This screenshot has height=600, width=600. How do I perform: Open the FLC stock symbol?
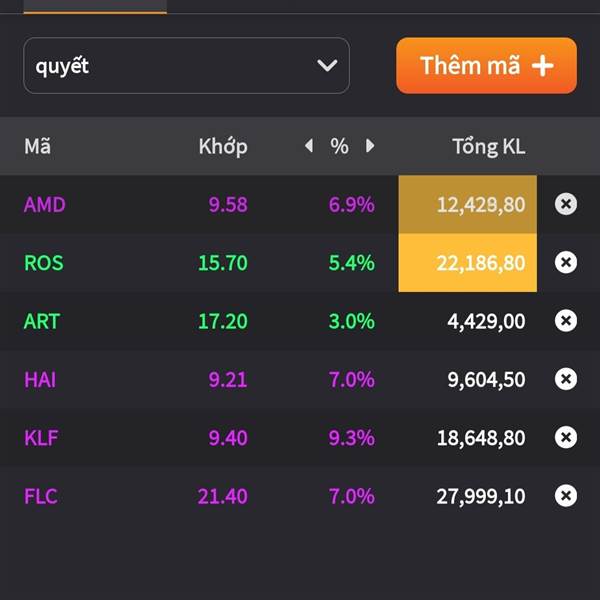click(41, 496)
